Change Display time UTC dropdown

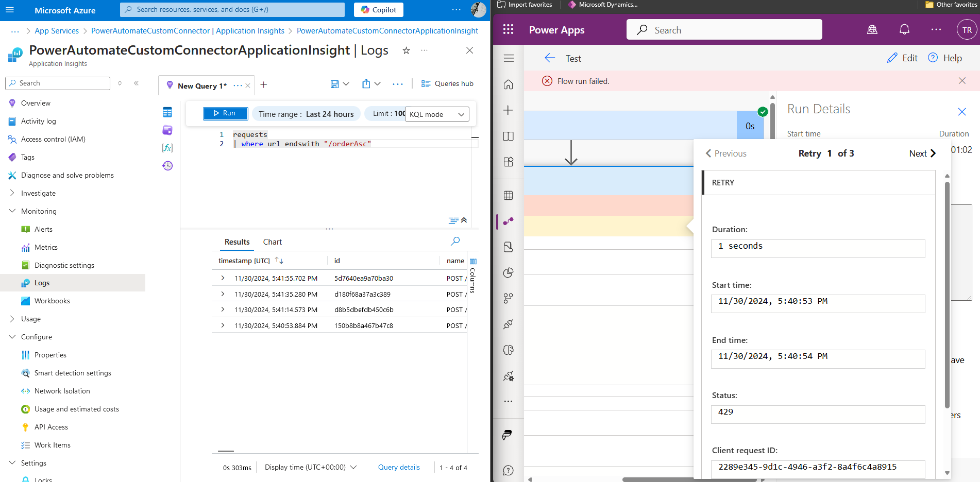click(311, 468)
